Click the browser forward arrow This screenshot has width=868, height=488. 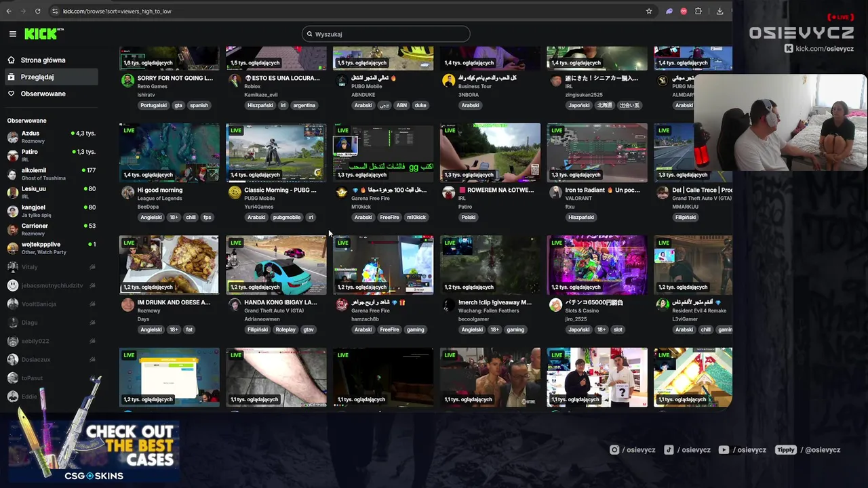[23, 11]
